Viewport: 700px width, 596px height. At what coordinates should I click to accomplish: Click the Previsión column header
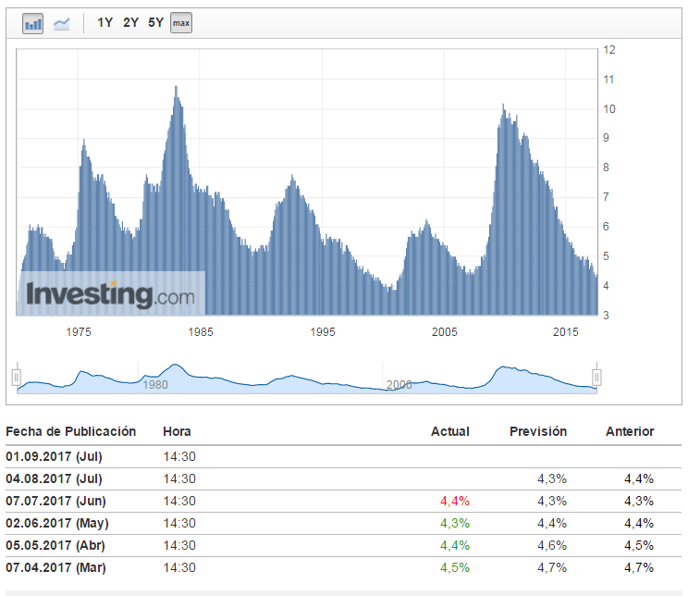tap(538, 431)
